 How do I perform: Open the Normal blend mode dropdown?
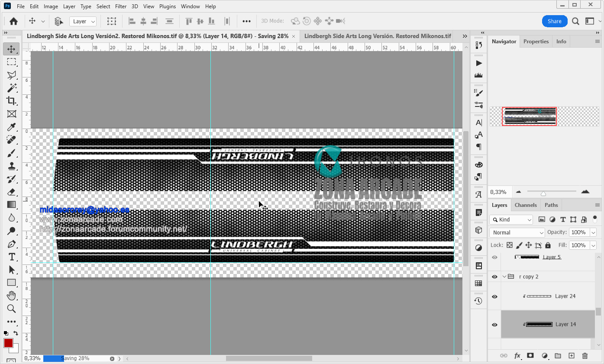tap(517, 232)
